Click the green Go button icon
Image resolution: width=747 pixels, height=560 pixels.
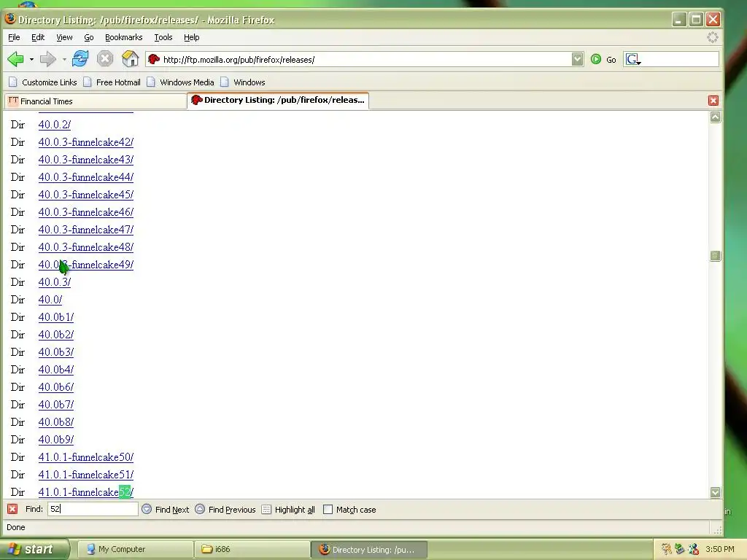point(595,60)
